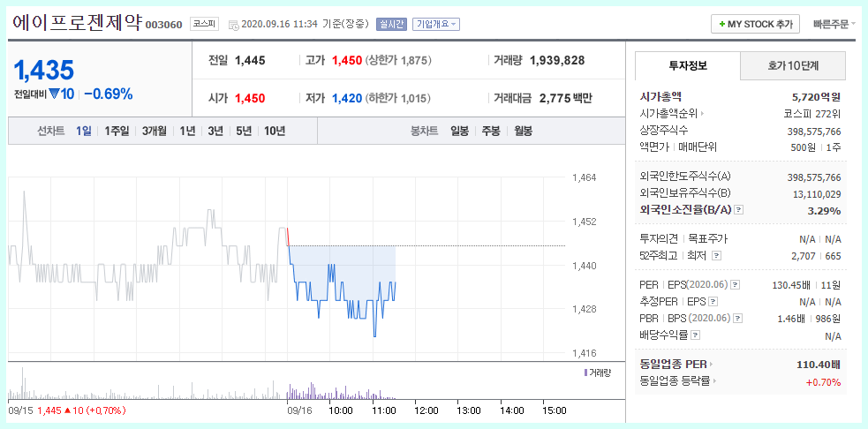Click the 외국인소진율 value 3.29%
The width and height of the screenshot is (868, 429).
coord(824,210)
